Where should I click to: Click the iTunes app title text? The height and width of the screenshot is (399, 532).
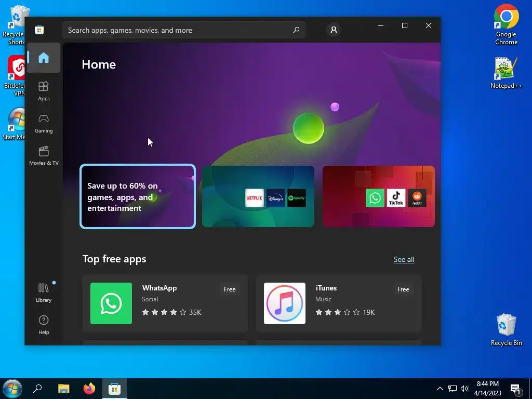coord(326,288)
